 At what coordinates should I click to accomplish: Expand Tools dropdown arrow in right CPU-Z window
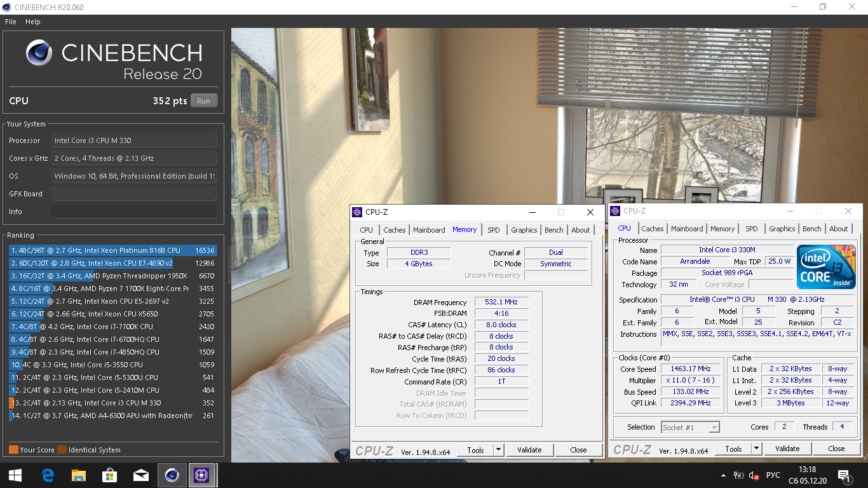pyautogui.click(x=757, y=449)
